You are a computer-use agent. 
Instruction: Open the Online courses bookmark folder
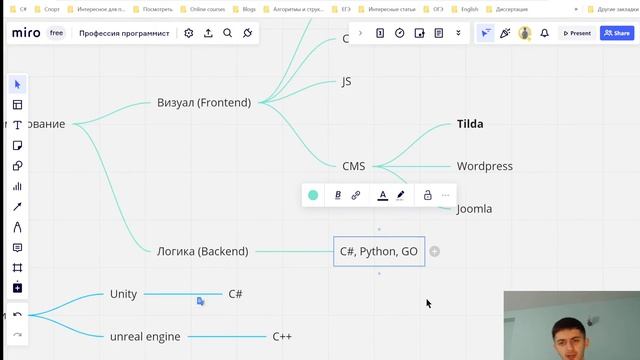pyautogui.click(x=203, y=9)
